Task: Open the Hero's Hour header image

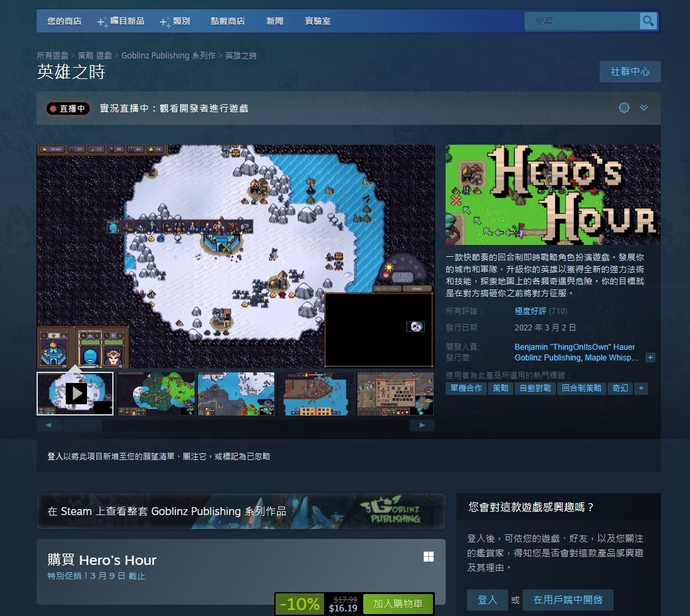Action: click(553, 194)
